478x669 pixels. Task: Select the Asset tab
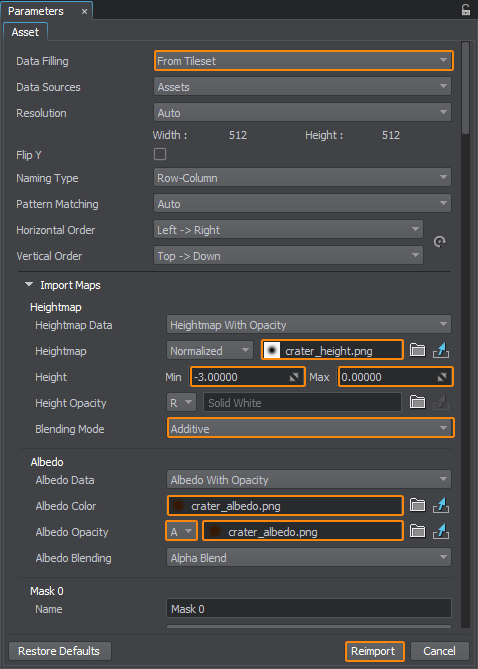point(25,32)
